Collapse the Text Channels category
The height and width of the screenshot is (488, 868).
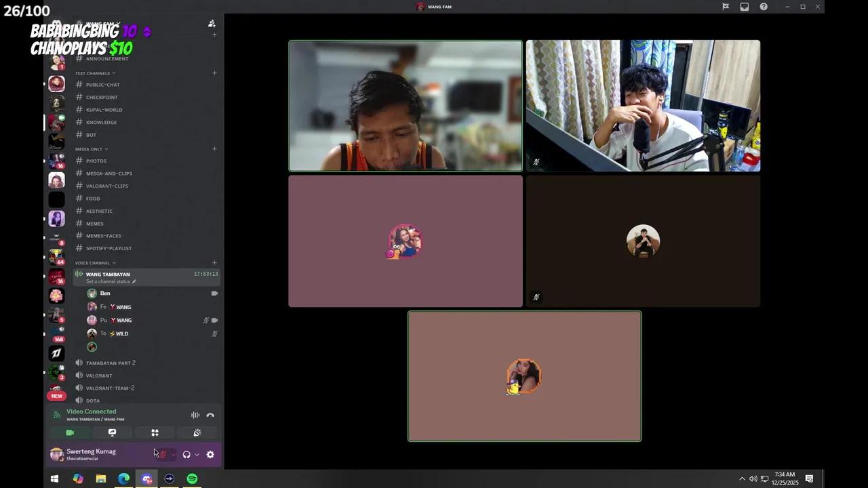pyautogui.click(x=95, y=73)
